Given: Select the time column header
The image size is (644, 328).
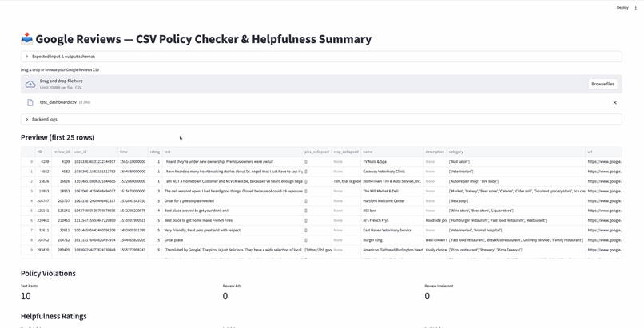Looking at the screenshot, I should pyautogui.click(x=133, y=152).
